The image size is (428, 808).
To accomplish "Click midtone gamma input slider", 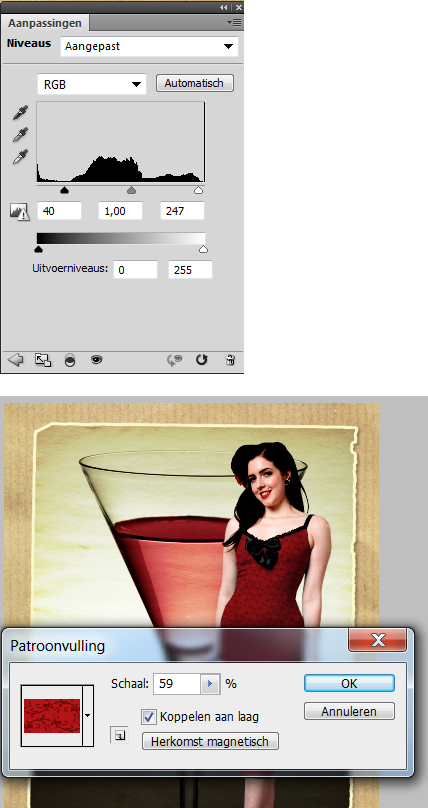I will click(131, 190).
